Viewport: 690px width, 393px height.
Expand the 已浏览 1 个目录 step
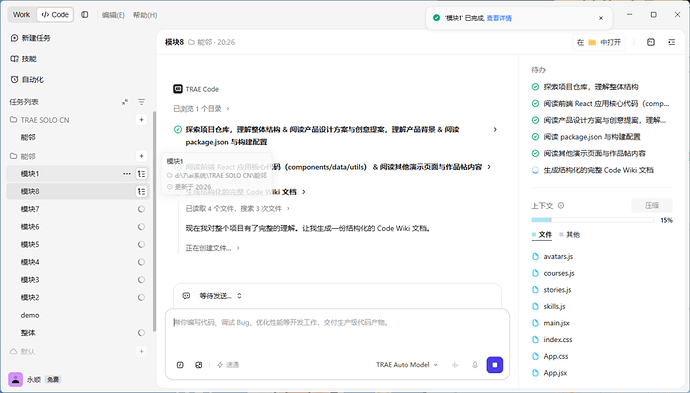(x=201, y=108)
